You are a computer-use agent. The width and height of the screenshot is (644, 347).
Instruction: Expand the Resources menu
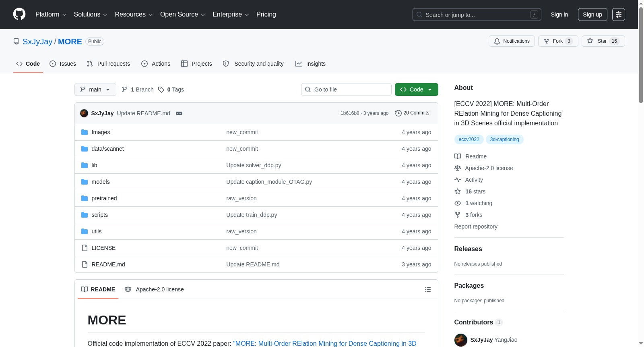coord(134,15)
